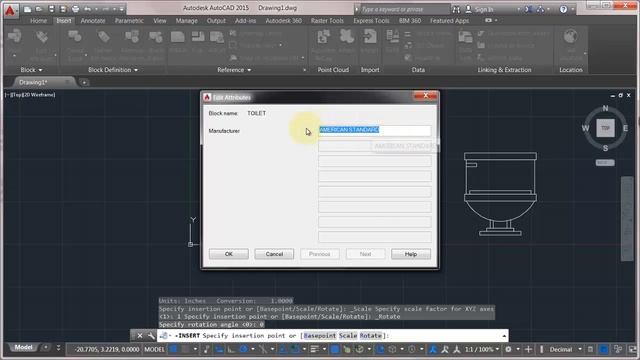This screenshot has width=640, height=360.
Task: Toggle MODEL space button in status bar
Action: pyautogui.click(x=154, y=349)
